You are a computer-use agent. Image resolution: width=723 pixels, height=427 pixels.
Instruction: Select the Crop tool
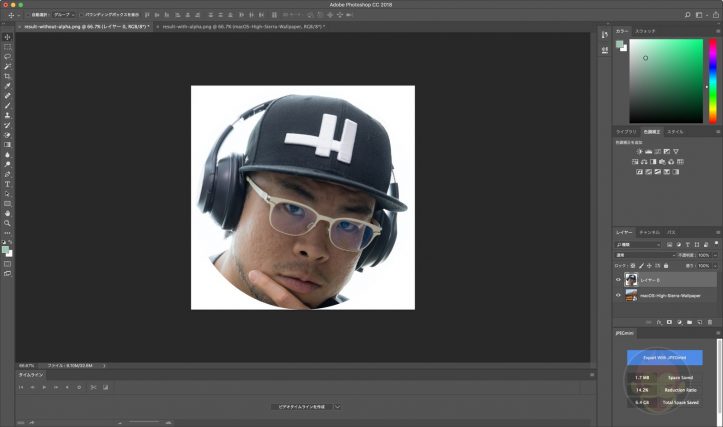[x=8, y=76]
